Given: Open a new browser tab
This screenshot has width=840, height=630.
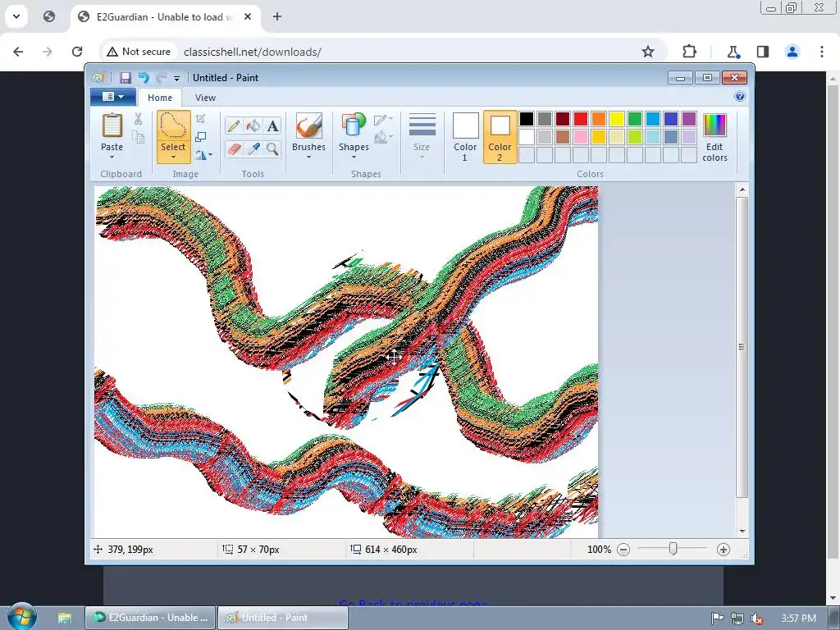Looking at the screenshot, I should tap(277, 16).
